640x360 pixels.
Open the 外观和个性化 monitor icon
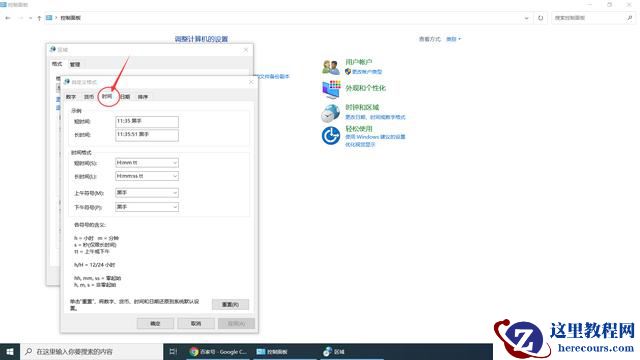click(x=331, y=89)
